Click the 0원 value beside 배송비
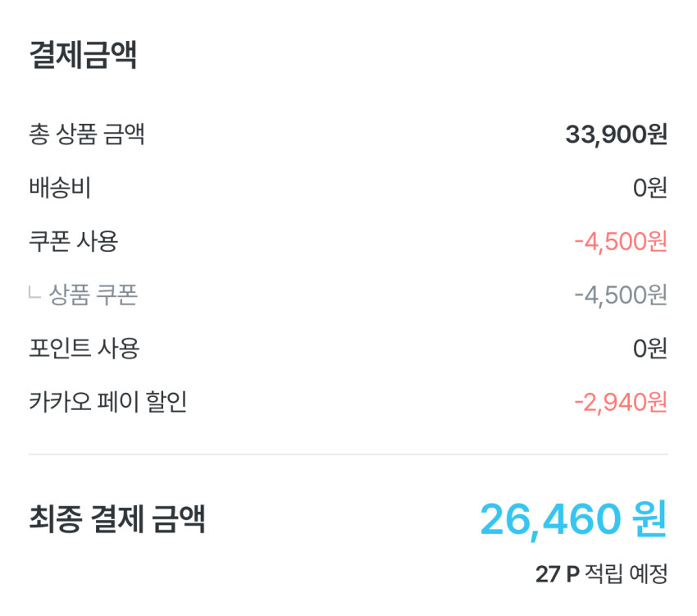 (x=649, y=188)
